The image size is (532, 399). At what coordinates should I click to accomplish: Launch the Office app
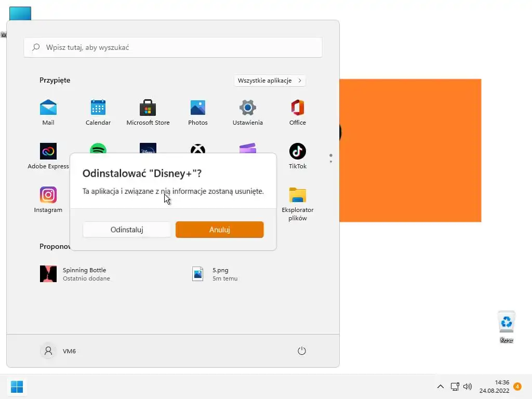298,113
